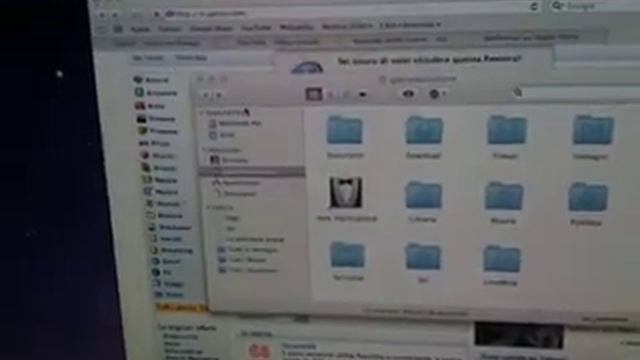Select Scrivania in Finder sidebar
The width and height of the screenshot is (640, 360).
(229, 160)
